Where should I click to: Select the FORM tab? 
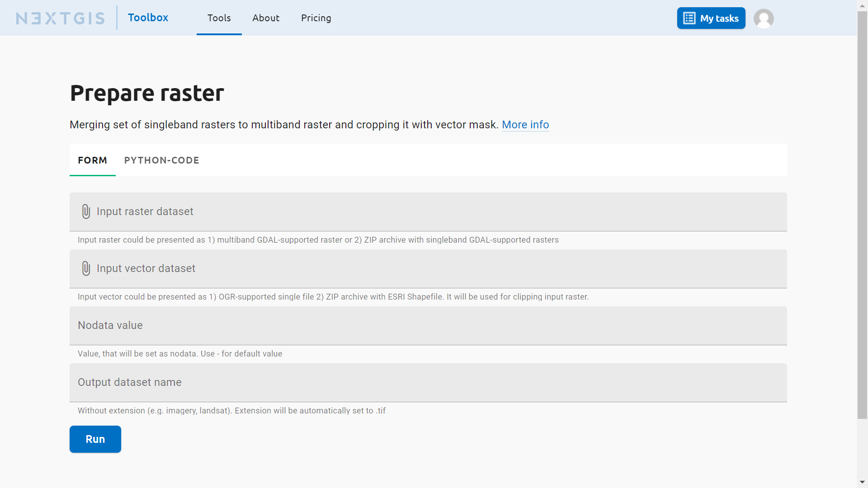click(x=92, y=160)
